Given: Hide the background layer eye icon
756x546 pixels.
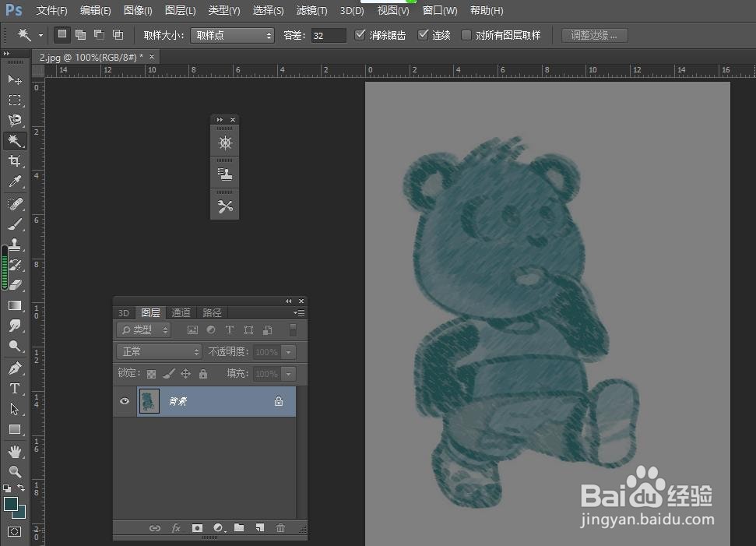Looking at the screenshot, I should tap(125, 401).
